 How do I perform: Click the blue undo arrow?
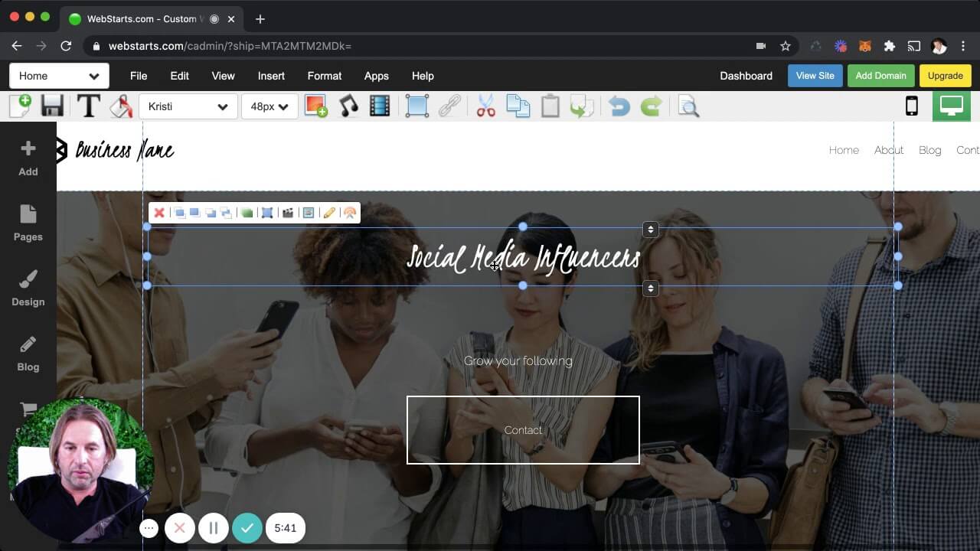pos(619,106)
